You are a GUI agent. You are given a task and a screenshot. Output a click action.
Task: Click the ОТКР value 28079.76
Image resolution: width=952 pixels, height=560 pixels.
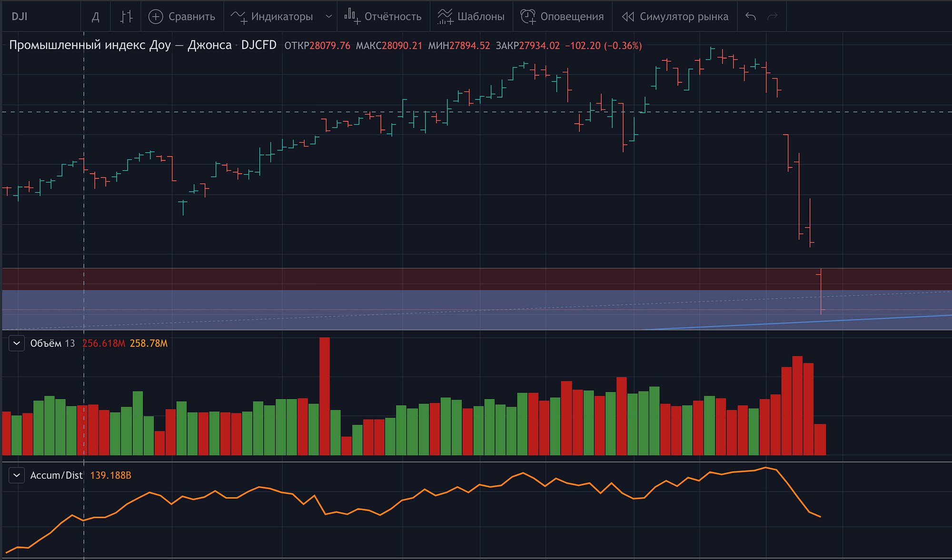point(330,46)
